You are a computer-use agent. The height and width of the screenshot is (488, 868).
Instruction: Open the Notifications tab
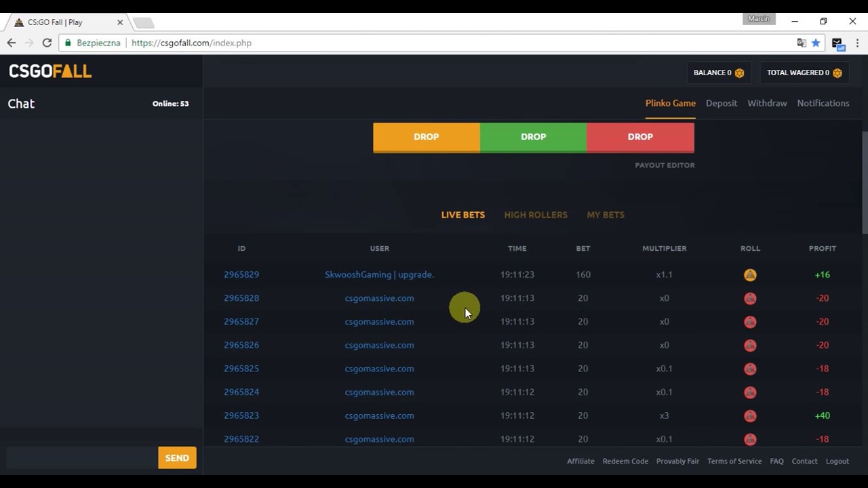pos(823,103)
